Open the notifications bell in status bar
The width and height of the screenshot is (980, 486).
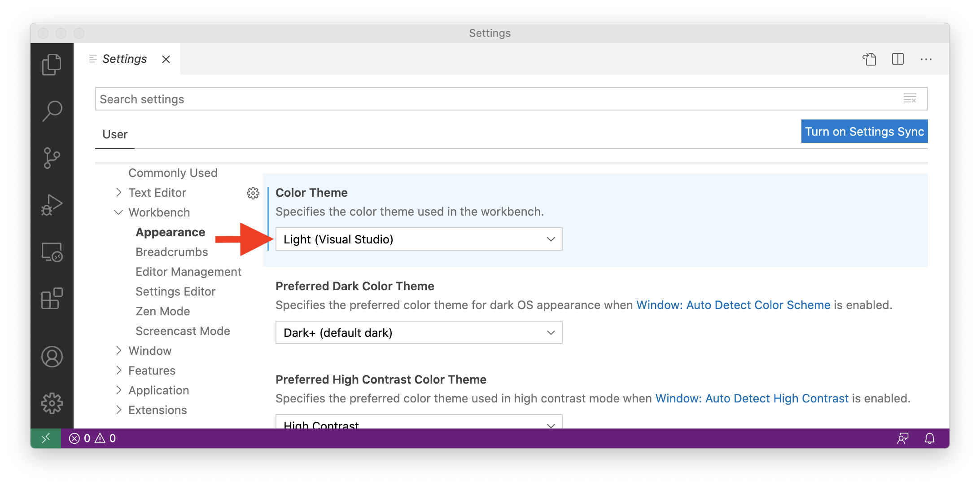(930, 438)
